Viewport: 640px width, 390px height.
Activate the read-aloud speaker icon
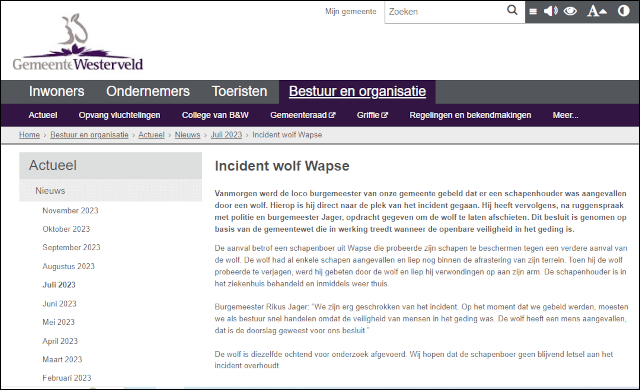click(551, 11)
